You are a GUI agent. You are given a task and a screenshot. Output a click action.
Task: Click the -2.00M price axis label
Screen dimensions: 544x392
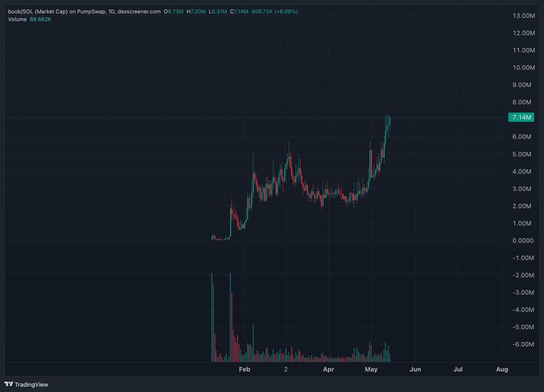pyautogui.click(x=523, y=275)
